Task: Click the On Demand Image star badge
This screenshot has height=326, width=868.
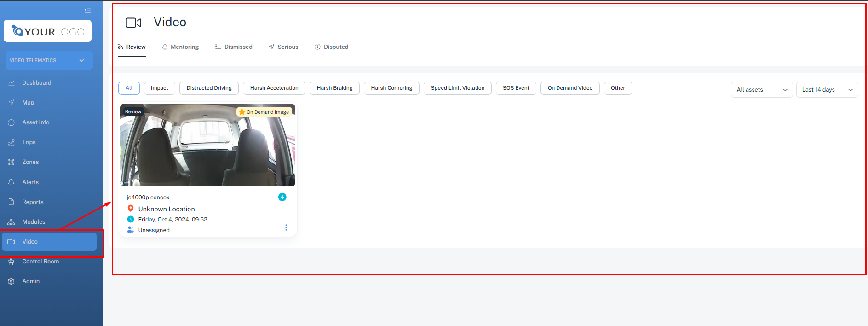Action: 264,112
